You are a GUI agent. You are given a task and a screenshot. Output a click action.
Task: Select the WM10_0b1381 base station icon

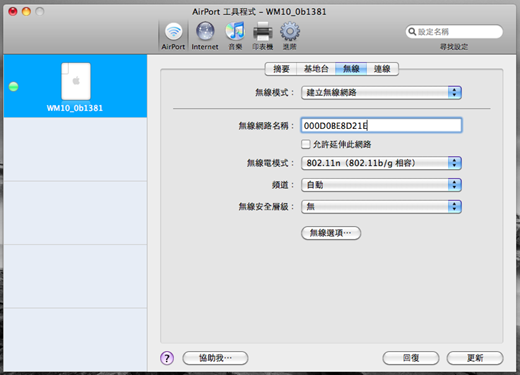[x=76, y=81]
